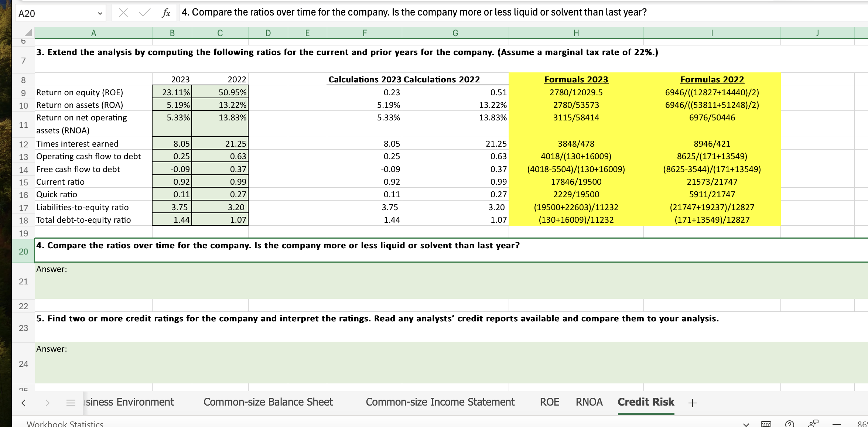Click the previous sheet navigation arrow
This screenshot has height=427, width=868.
tap(23, 403)
